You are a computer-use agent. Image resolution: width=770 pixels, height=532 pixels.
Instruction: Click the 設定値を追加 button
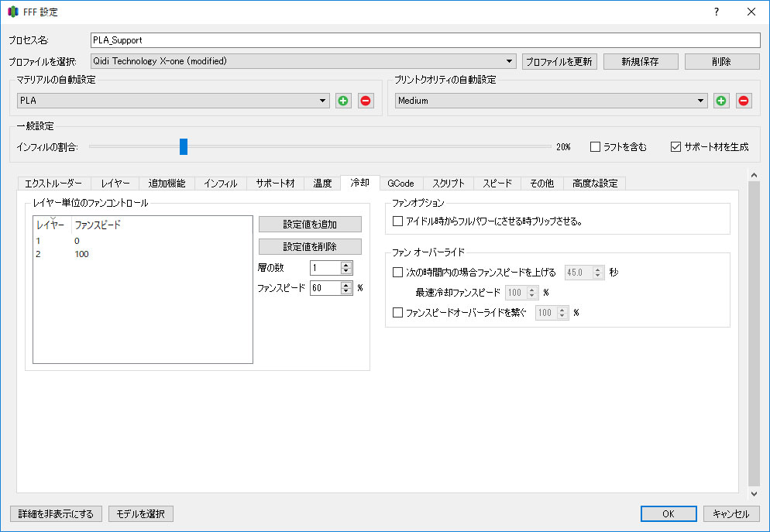click(x=310, y=225)
